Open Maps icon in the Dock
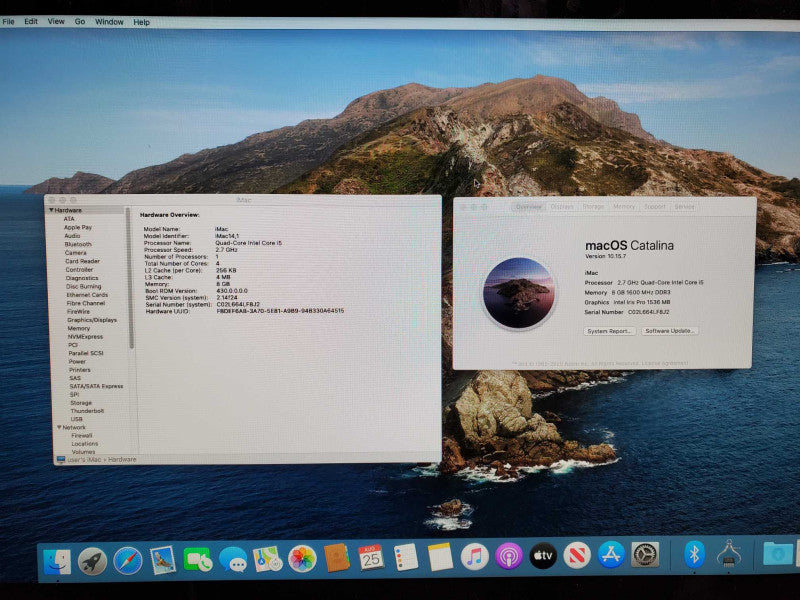 pos(268,559)
